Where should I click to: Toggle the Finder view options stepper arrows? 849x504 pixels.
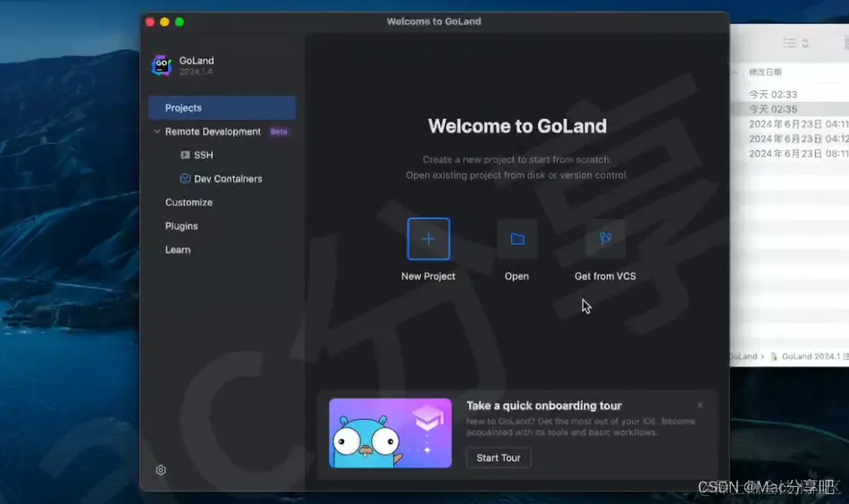(804, 43)
